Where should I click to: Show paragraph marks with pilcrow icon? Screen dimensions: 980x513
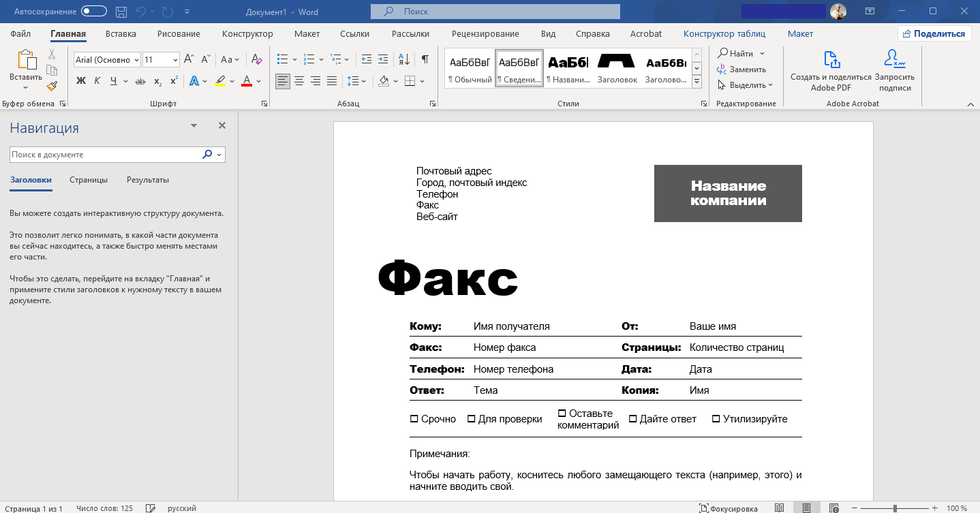pos(425,60)
